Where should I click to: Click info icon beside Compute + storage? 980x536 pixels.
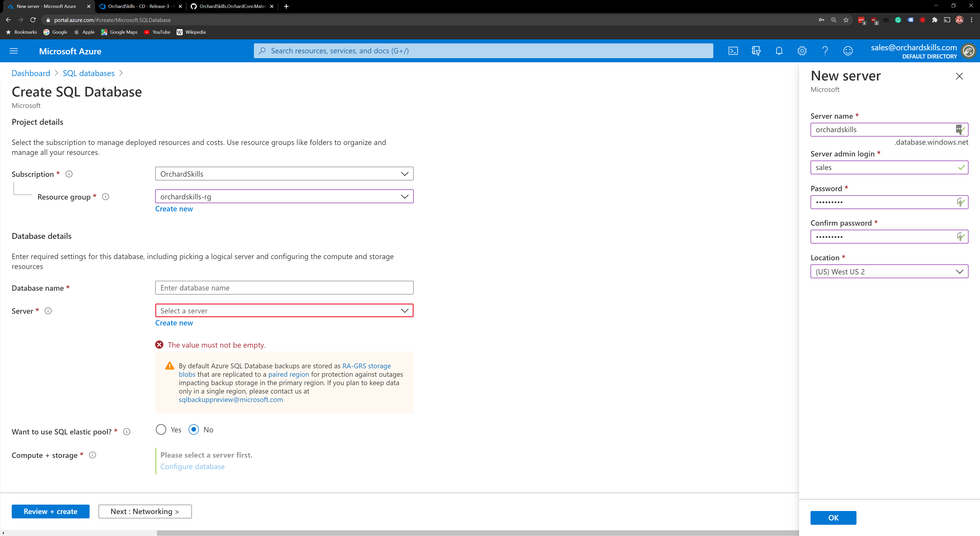92,455
